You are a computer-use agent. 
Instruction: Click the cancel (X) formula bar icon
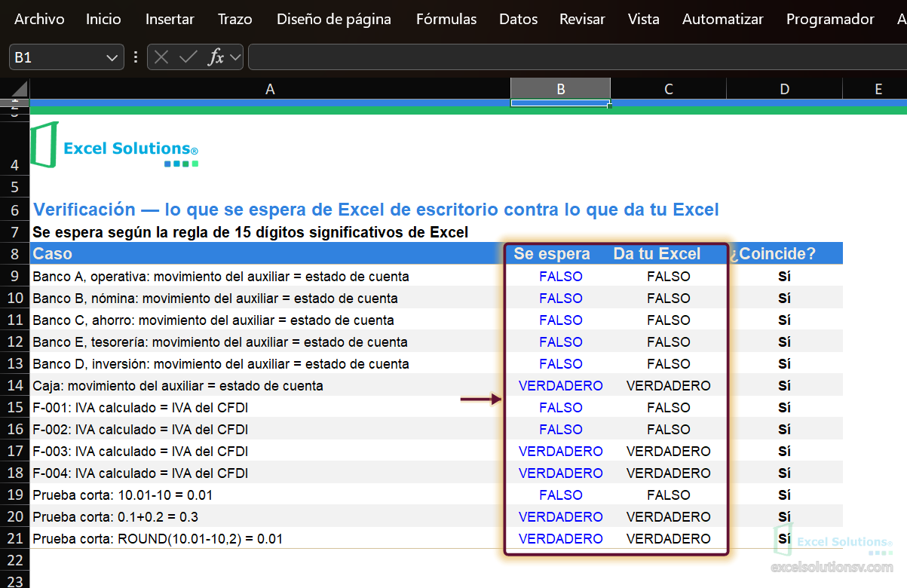[x=161, y=57]
